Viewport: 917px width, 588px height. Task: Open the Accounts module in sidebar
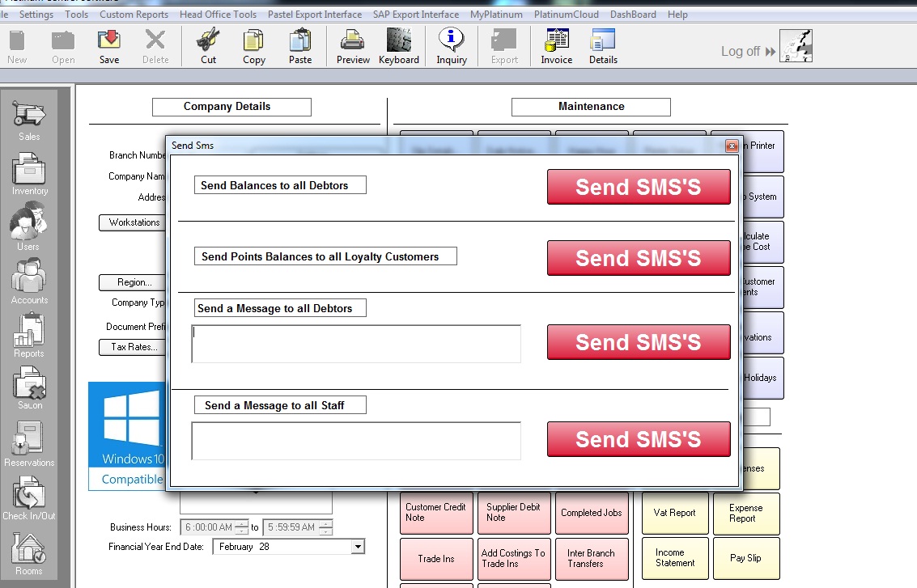point(29,281)
